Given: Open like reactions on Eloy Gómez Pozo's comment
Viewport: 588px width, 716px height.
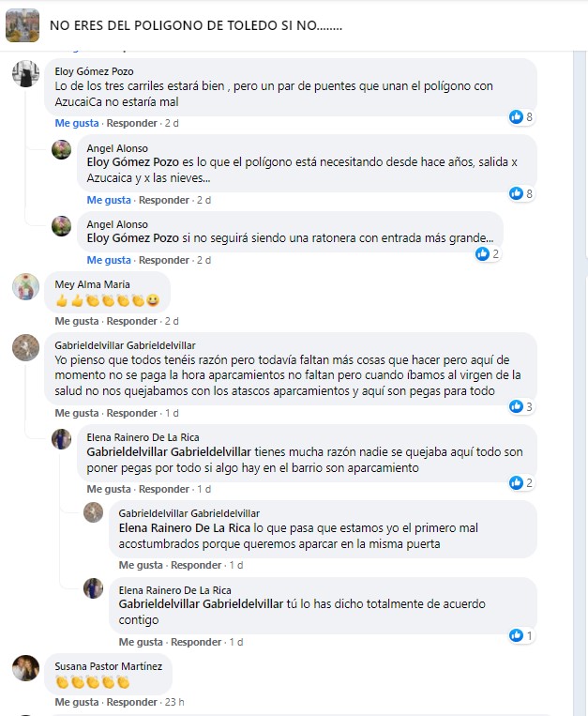Looking at the screenshot, I should 520,117.
